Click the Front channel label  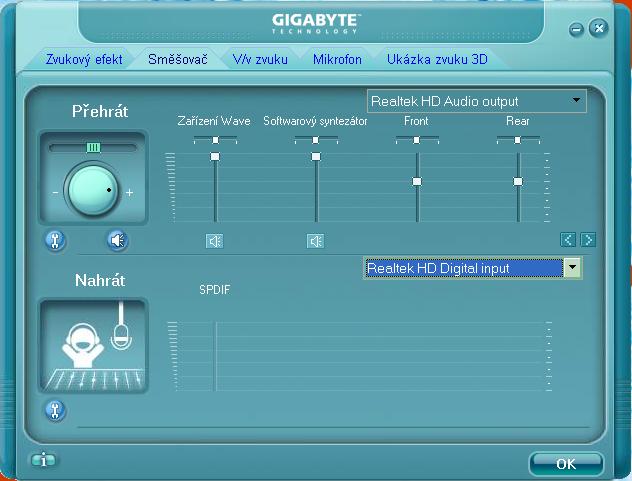(416, 121)
